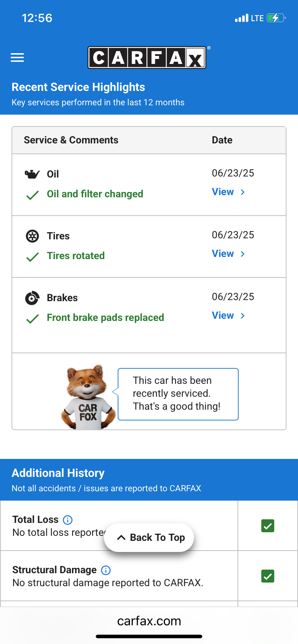Click the brake disc icon
The height and width of the screenshot is (644, 298).
point(32,298)
